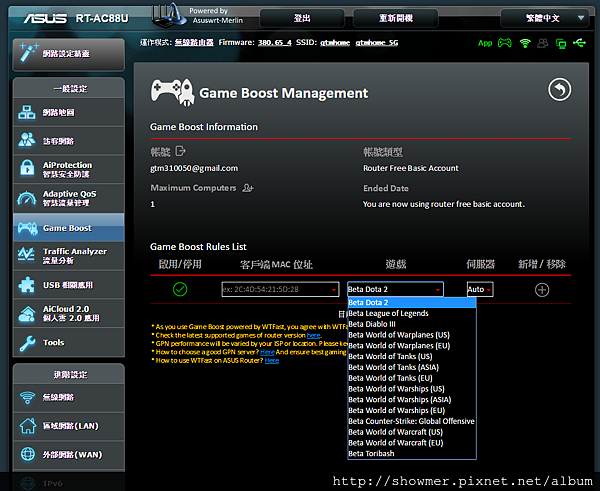Select Beta Diablo III option
The height and width of the screenshot is (491, 600).
[412, 324]
